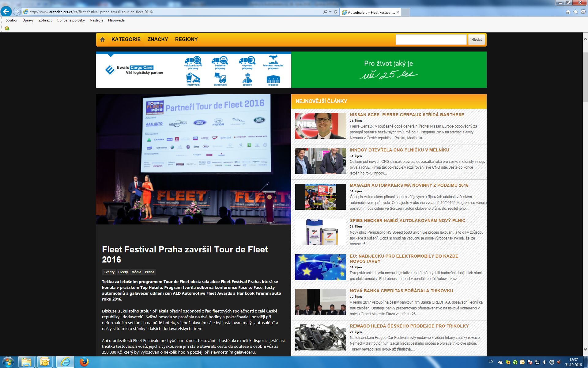588x368 pixels.
Task: Open the Oblíbené položky menu
Action: click(71, 20)
